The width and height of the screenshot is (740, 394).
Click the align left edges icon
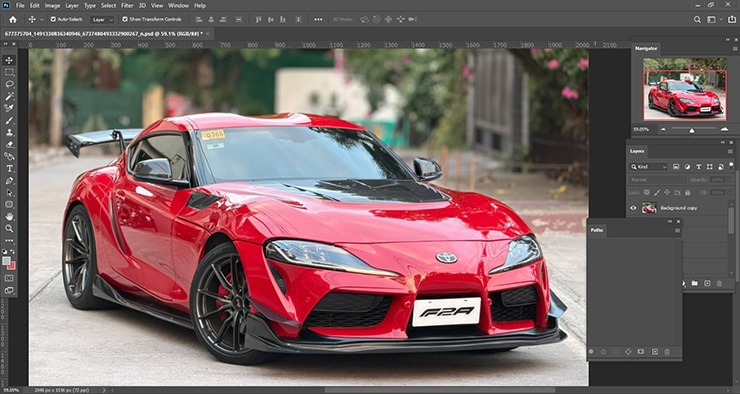(199, 19)
